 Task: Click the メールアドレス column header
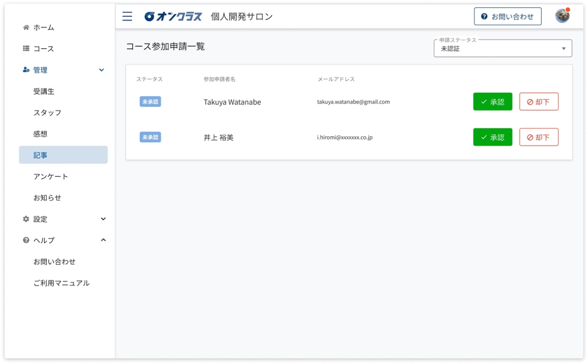336,79
